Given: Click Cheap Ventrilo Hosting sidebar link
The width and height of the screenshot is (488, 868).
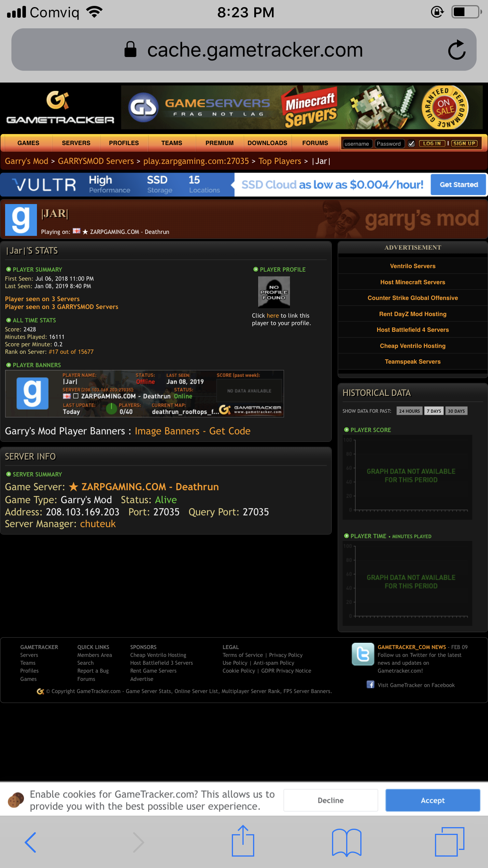Looking at the screenshot, I should point(413,346).
